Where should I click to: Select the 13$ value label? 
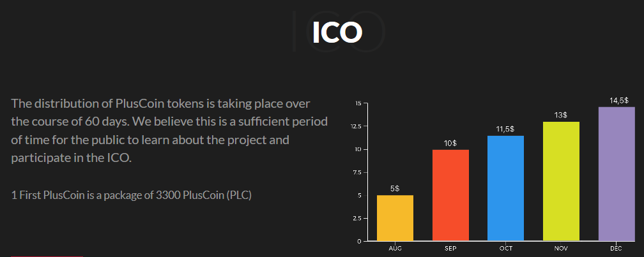tap(561, 115)
